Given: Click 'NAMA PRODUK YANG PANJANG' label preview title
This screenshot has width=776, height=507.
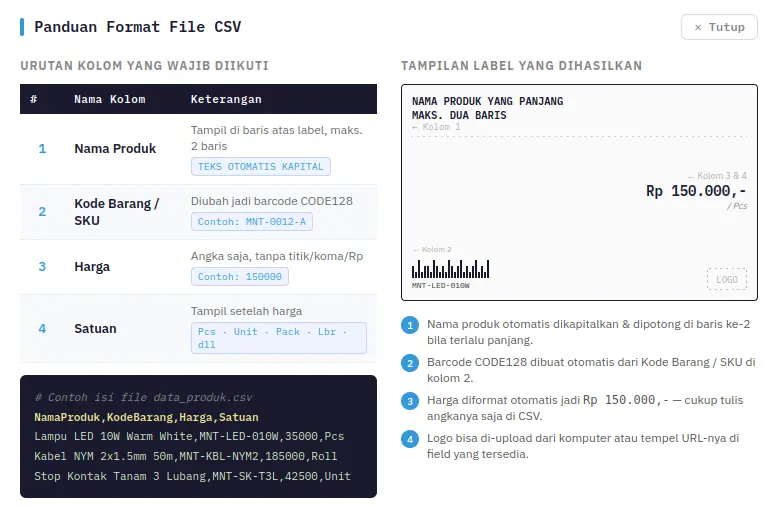Looking at the screenshot, I should coord(487,101).
